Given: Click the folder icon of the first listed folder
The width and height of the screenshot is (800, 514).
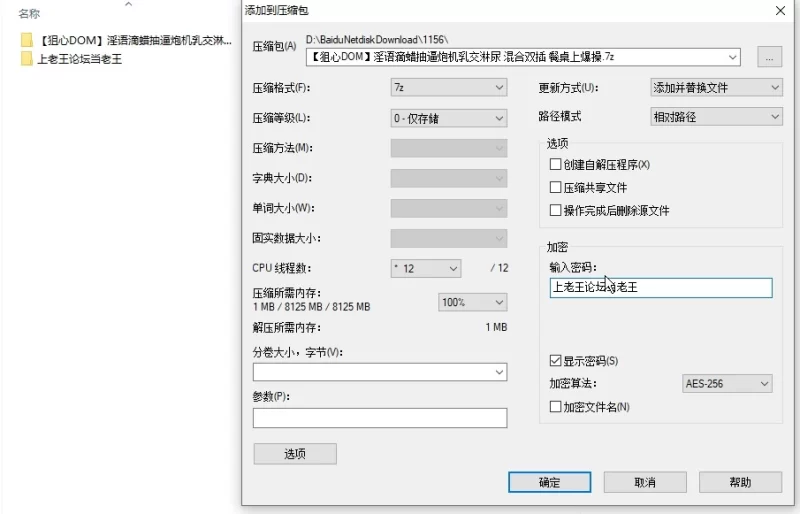Looking at the screenshot, I should (x=26, y=41).
